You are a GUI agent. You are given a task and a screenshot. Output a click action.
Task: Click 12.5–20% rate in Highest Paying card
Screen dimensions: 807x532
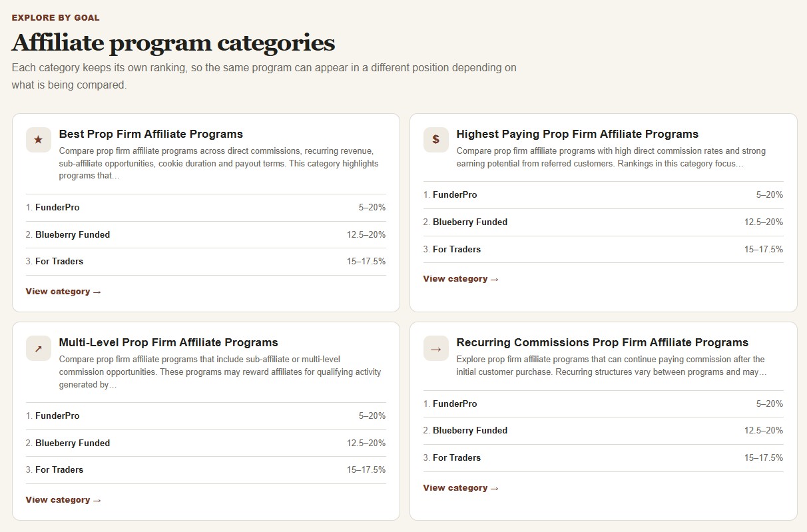(x=764, y=222)
